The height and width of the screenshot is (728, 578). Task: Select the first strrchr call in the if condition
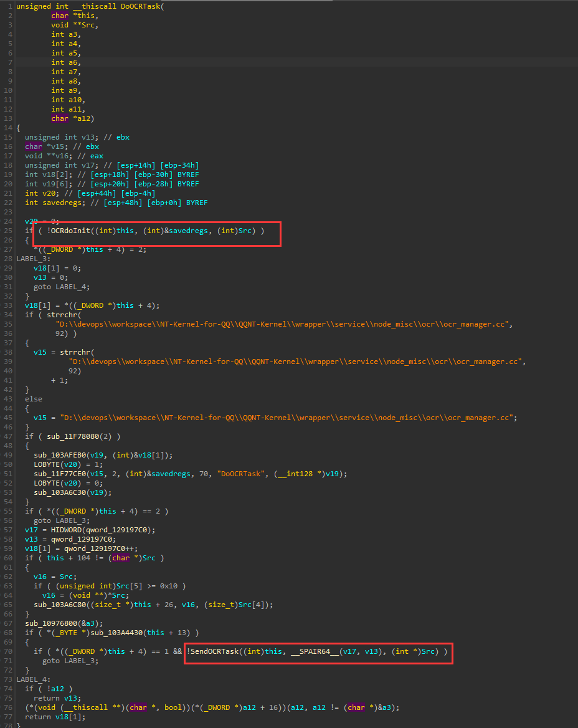[64, 315]
